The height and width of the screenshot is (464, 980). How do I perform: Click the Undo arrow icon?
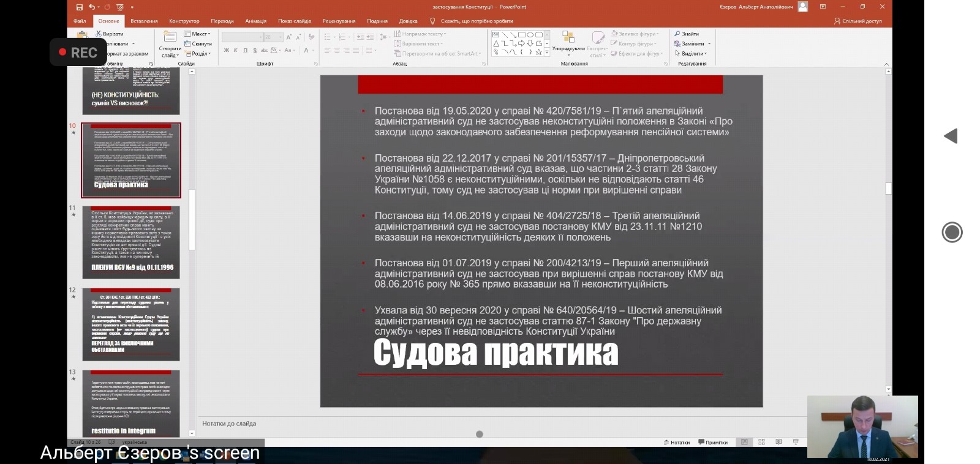coord(92,7)
